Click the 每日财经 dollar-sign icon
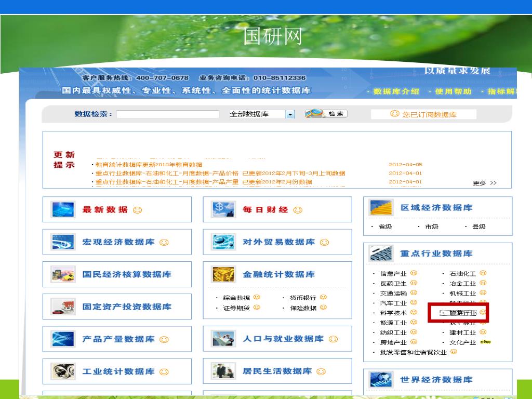Image resolution: width=532 pixels, height=399 pixels. [x=223, y=209]
